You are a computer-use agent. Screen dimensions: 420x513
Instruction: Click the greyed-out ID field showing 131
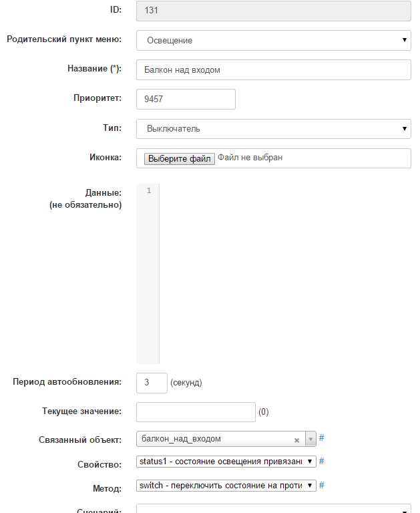pos(273,11)
